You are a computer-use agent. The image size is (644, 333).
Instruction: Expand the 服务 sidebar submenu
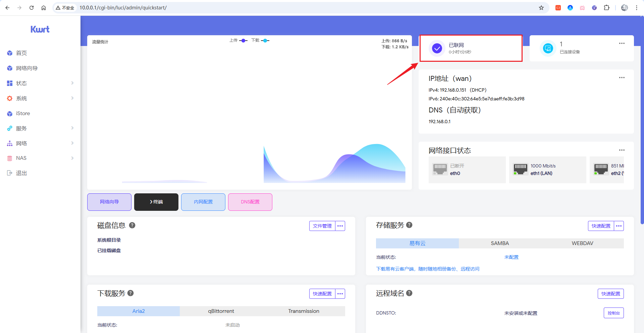[40, 128]
